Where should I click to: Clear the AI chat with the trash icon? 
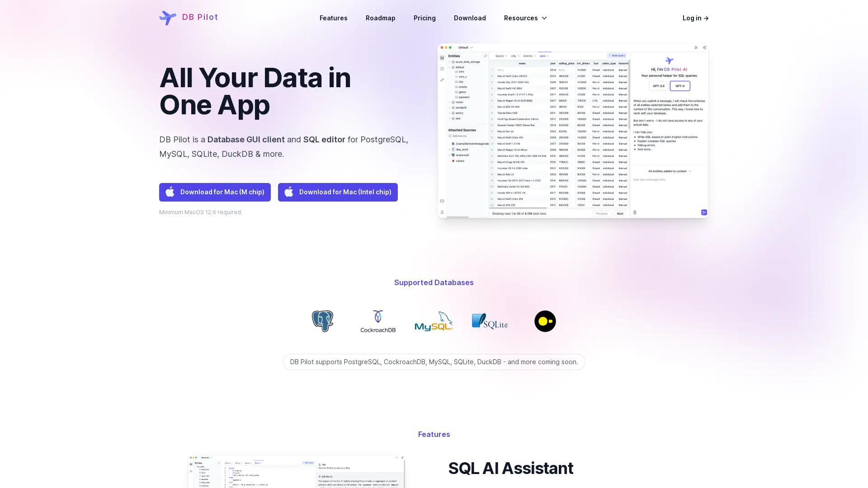coord(635,212)
